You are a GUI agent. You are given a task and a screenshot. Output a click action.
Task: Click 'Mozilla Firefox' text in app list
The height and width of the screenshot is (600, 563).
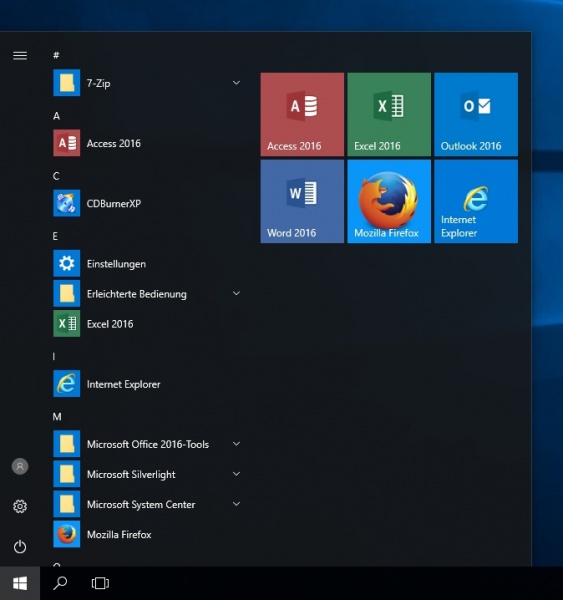tap(119, 535)
